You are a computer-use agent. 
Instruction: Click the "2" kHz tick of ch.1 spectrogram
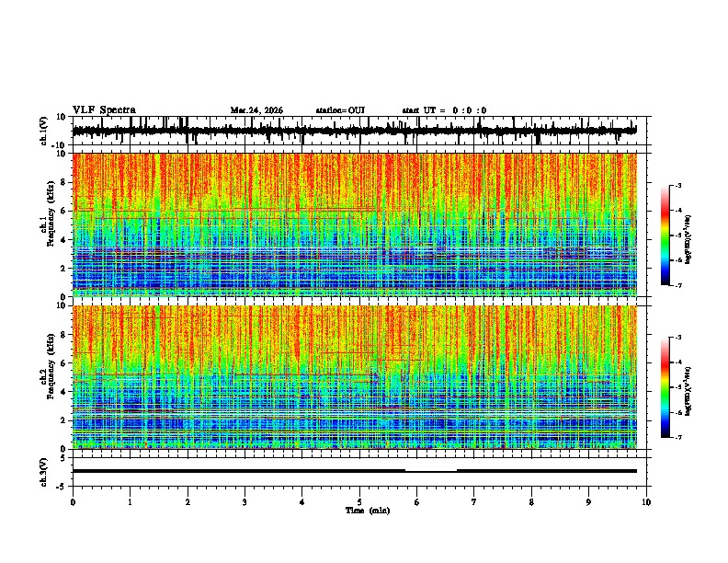pos(63,268)
